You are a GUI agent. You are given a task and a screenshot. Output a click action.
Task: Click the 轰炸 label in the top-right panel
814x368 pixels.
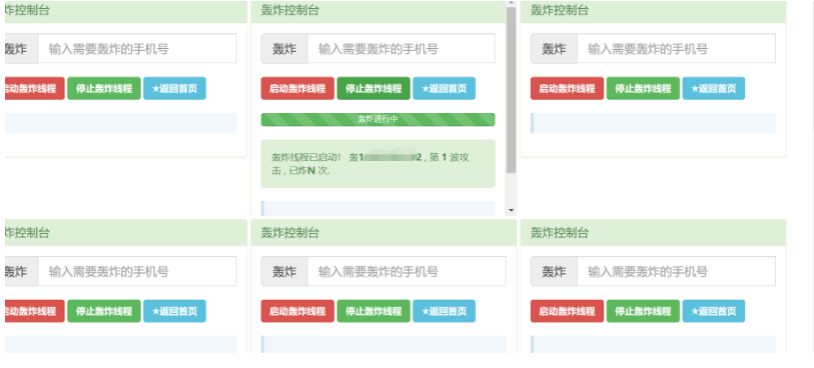coord(554,49)
